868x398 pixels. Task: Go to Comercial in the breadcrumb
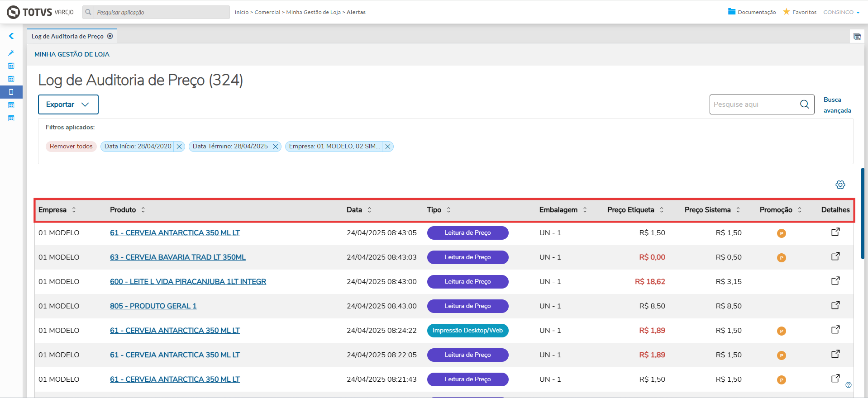coord(267,12)
